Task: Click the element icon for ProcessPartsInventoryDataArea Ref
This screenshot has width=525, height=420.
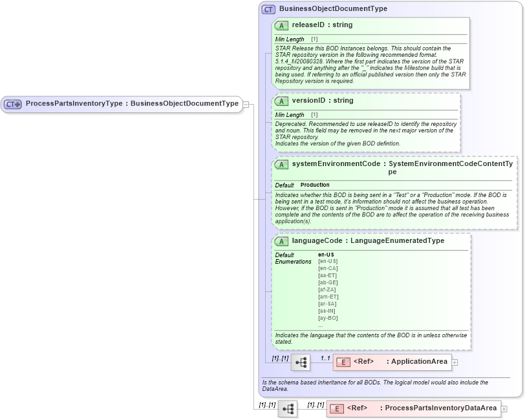Action: pyautogui.click(x=336, y=408)
